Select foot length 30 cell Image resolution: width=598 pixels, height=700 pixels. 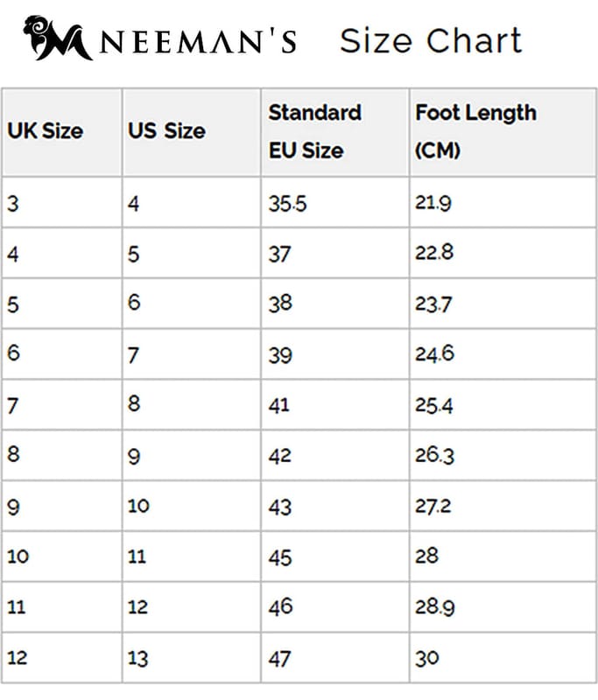pyautogui.click(x=427, y=657)
